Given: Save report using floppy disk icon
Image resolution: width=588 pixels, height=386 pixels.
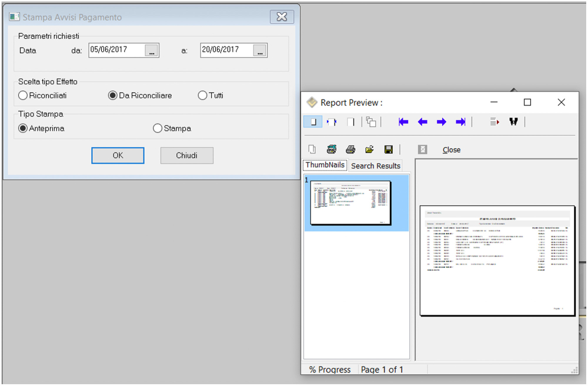Looking at the screenshot, I should click(388, 149).
